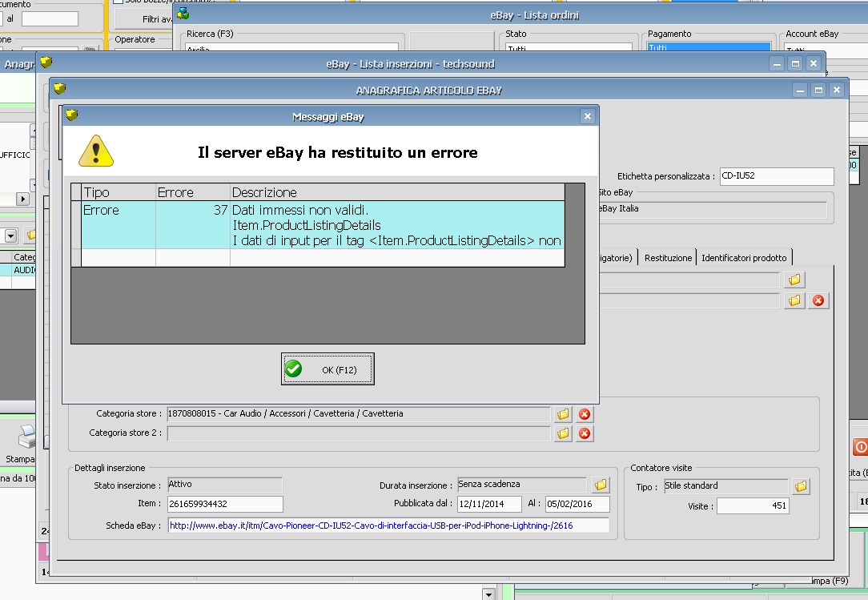The height and width of the screenshot is (600, 868).
Task: Click the Categoria store 2 empty field
Action: tap(359, 433)
